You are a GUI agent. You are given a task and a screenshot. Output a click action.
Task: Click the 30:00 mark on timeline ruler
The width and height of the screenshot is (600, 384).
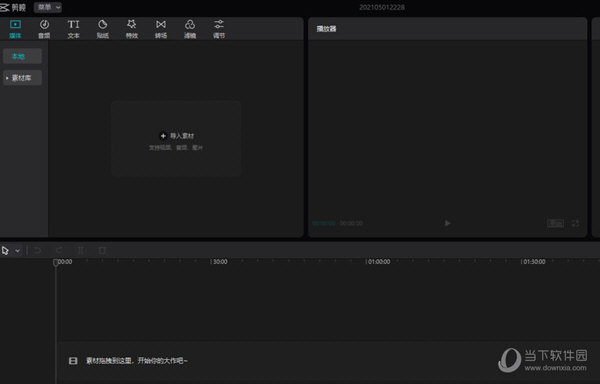220,262
